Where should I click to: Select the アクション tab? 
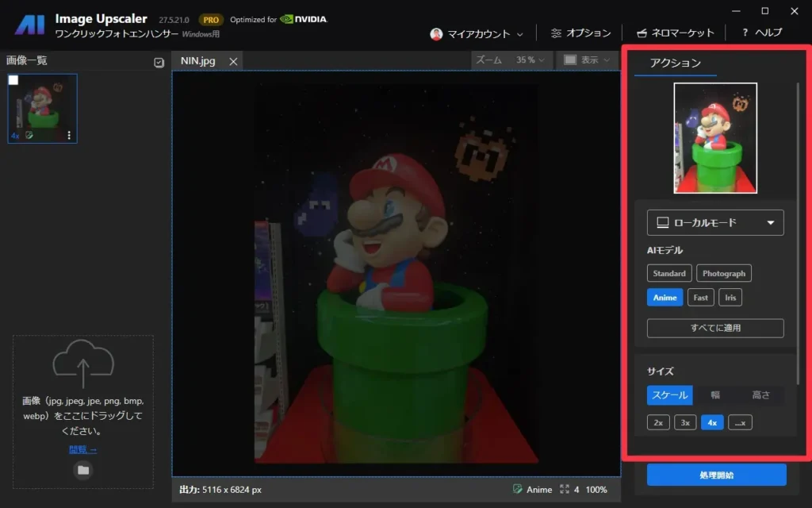(675, 63)
